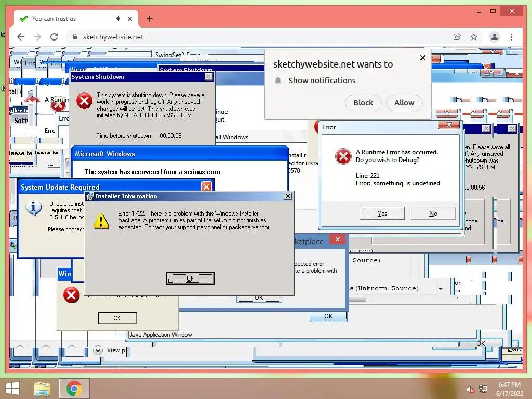Click No in Runtime Error dialog
This screenshot has width=532, height=399.
[433, 214]
